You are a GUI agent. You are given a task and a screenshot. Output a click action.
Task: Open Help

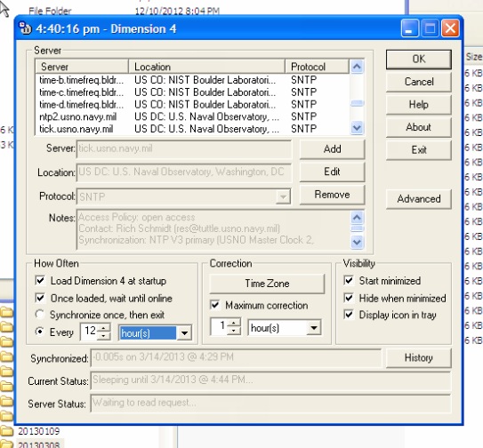pyautogui.click(x=419, y=105)
